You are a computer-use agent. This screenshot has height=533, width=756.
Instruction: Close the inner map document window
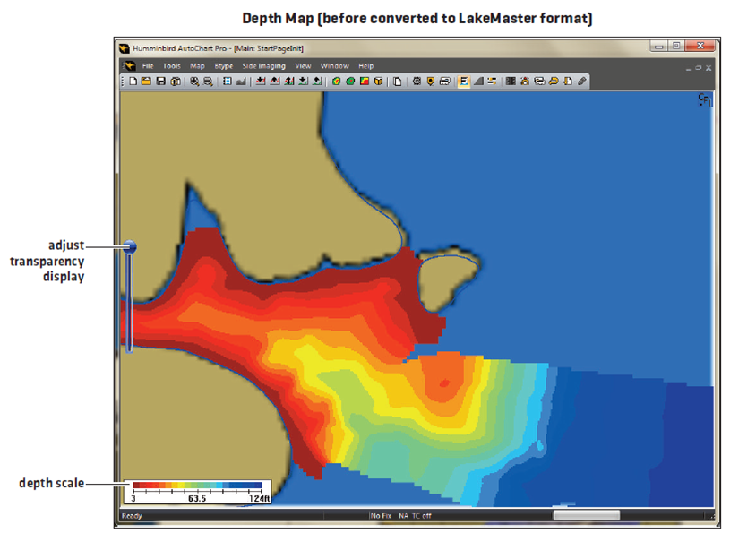click(709, 68)
